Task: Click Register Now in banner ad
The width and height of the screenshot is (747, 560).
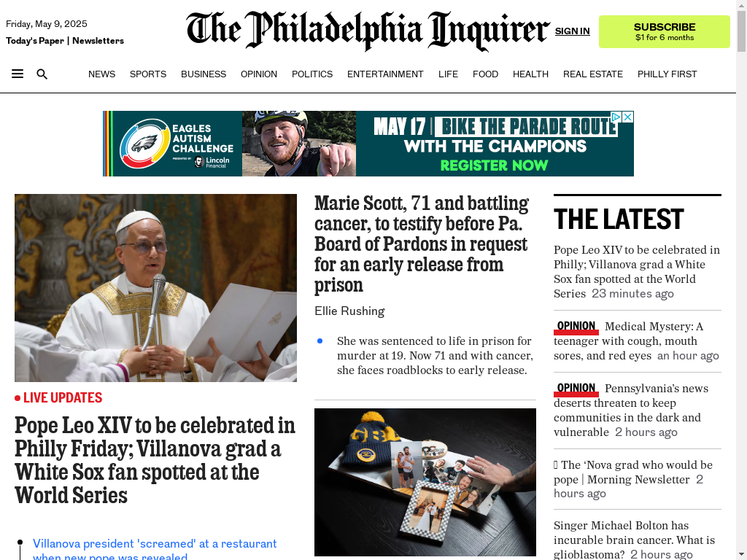Action: [x=494, y=166]
